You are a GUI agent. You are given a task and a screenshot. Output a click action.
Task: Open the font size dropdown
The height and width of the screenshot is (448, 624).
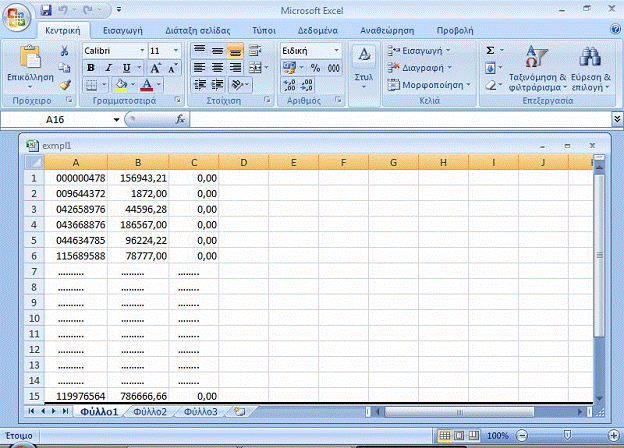177,50
